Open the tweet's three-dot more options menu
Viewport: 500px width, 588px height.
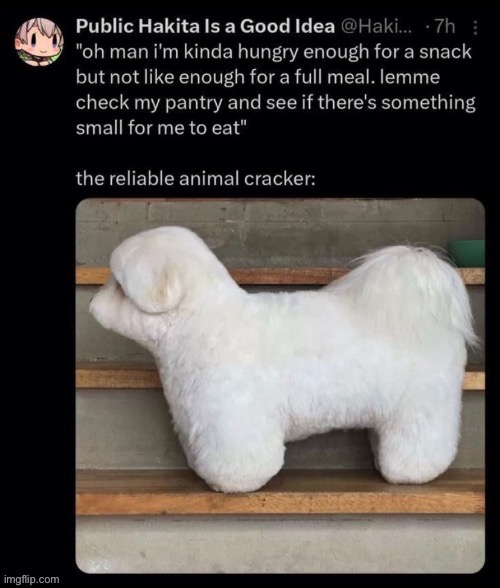(x=475, y=27)
